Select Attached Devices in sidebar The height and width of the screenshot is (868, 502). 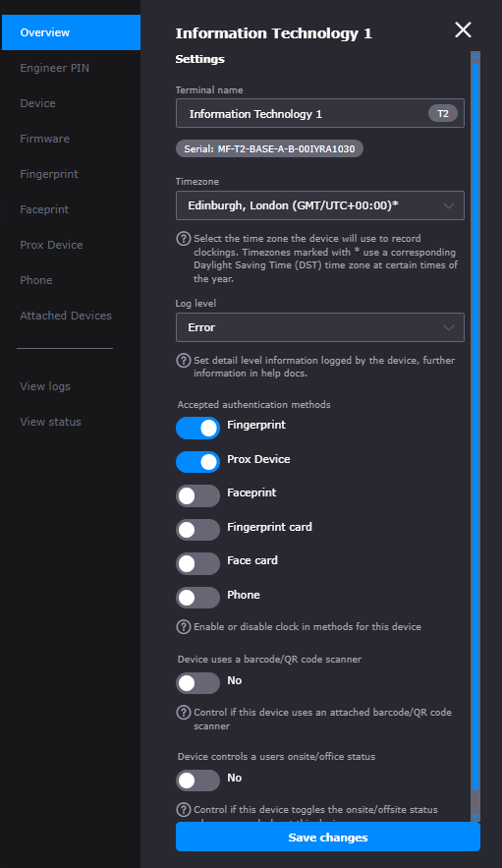[x=66, y=316]
